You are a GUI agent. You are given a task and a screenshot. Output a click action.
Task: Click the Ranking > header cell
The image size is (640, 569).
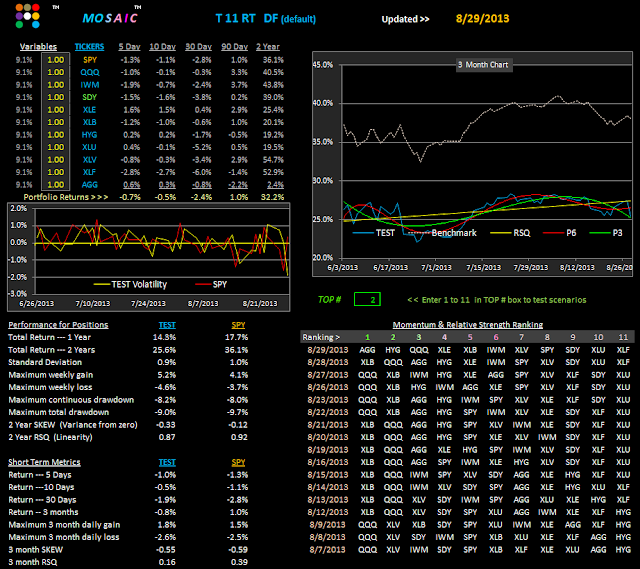click(x=321, y=338)
